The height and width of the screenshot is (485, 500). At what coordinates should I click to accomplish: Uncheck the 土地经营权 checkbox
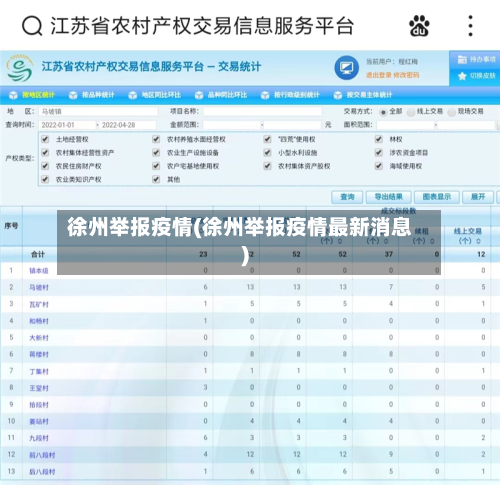45,139
